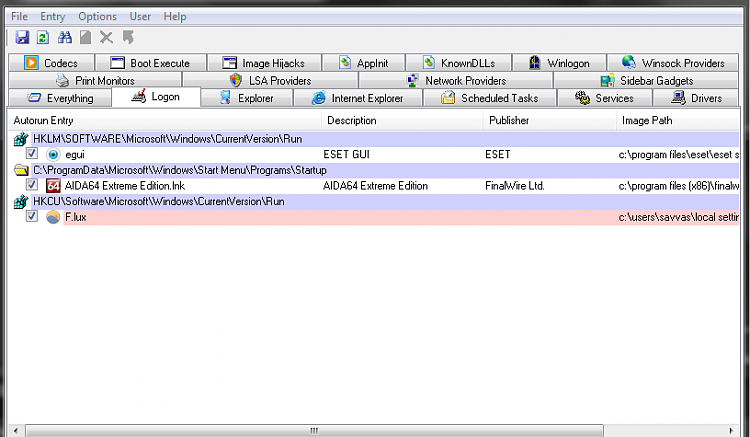This screenshot has height=437, width=750.
Task: Click the F.lux entry icon
Action: [53, 217]
